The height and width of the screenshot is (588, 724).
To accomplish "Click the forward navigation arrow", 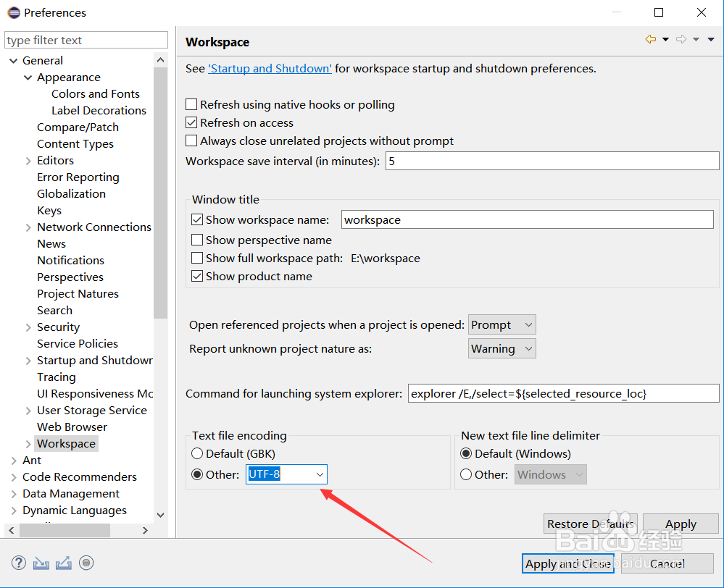I will tap(681, 39).
